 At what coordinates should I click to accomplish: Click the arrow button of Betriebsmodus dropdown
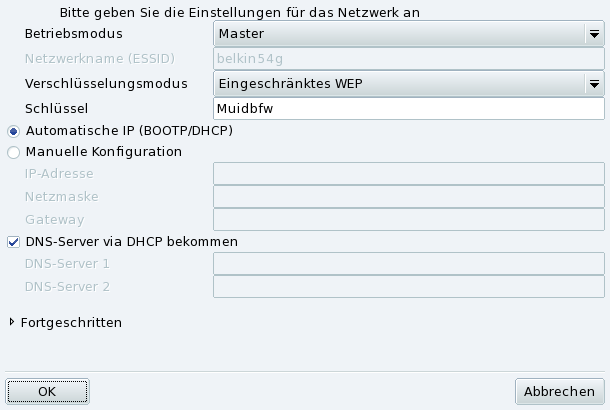pyautogui.click(x=593, y=34)
